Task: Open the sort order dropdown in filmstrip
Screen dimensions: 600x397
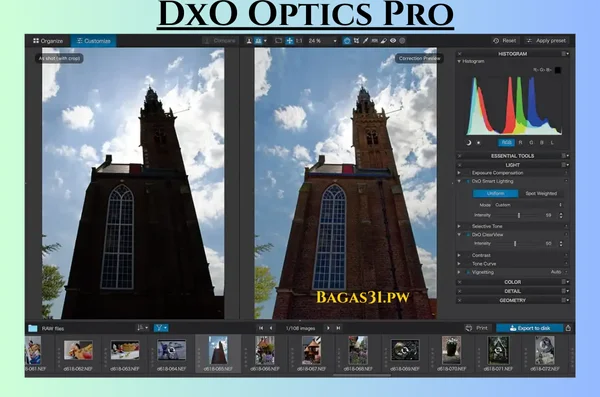Action: coord(143,328)
